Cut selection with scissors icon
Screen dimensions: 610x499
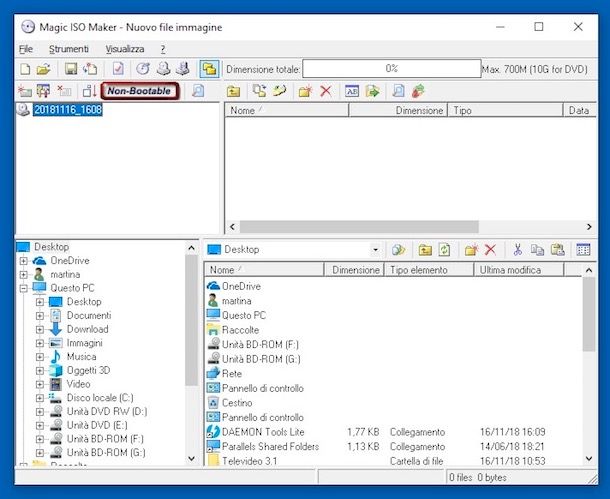tap(517, 250)
